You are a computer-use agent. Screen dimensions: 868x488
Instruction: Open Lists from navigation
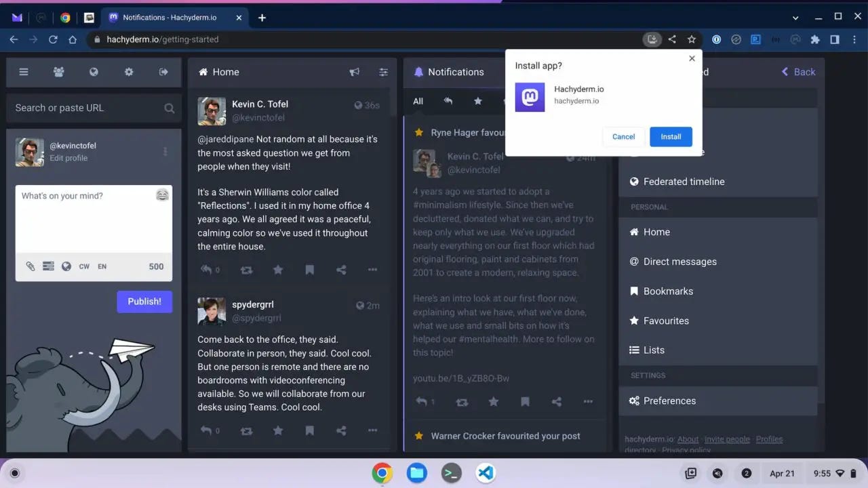(717, 350)
